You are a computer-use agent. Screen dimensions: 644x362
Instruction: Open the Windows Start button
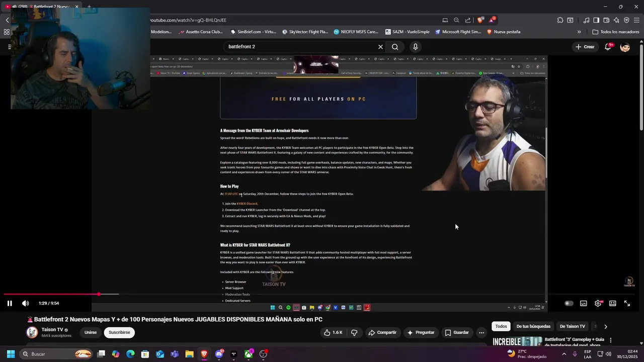point(11,354)
